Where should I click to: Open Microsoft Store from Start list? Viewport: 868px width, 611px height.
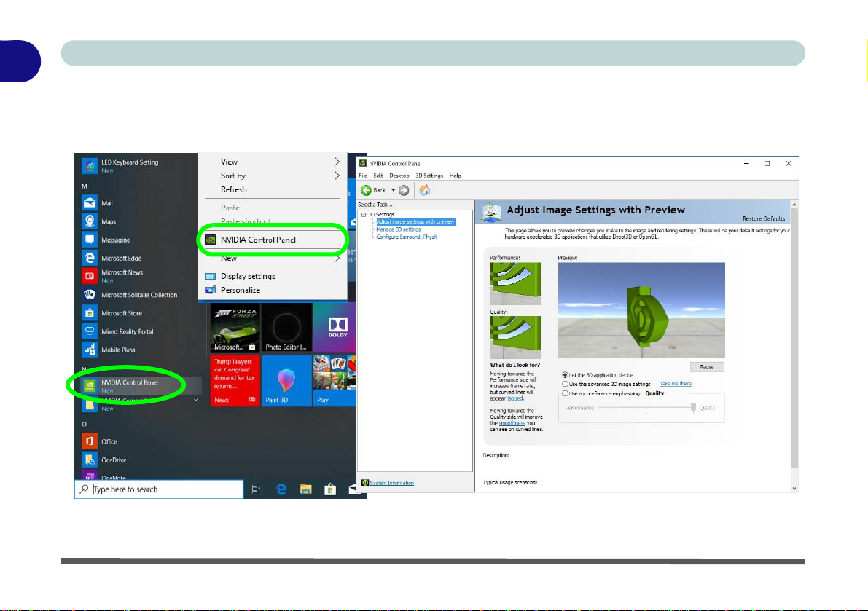tap(90, 313)
